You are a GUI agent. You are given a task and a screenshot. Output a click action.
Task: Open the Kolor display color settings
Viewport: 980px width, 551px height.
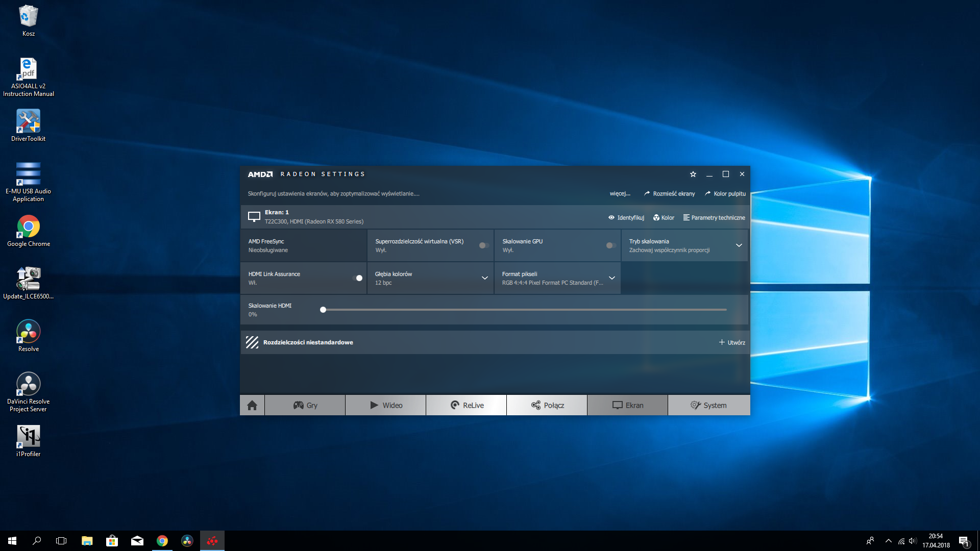(664, 218)
